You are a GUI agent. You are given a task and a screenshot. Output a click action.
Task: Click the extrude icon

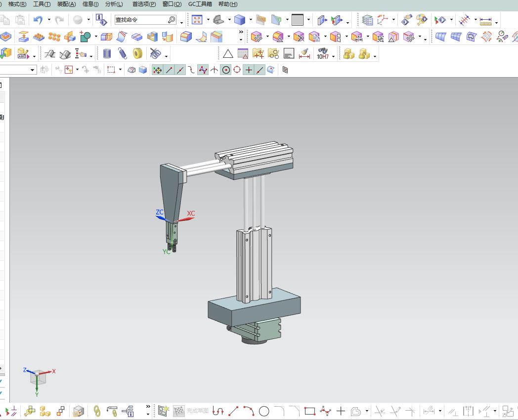pyautogui.click(x=23, y=37)
